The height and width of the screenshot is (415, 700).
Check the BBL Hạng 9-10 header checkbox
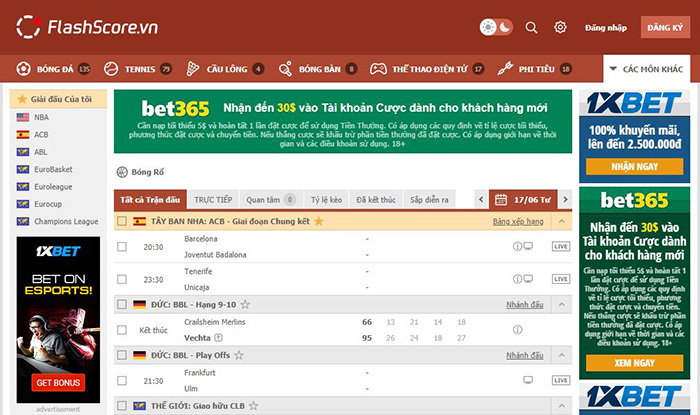point(122,305)
